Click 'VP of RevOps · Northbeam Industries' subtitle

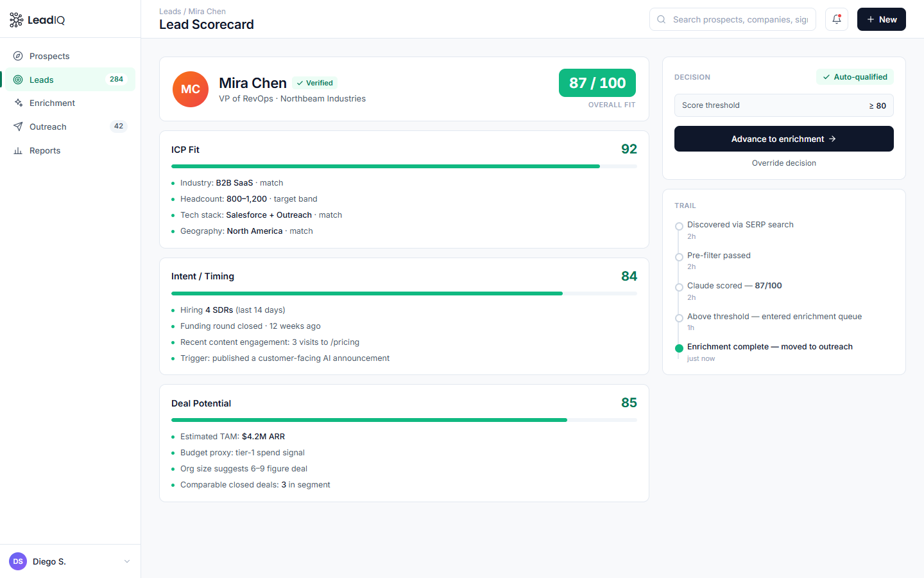tap(293, 99)
